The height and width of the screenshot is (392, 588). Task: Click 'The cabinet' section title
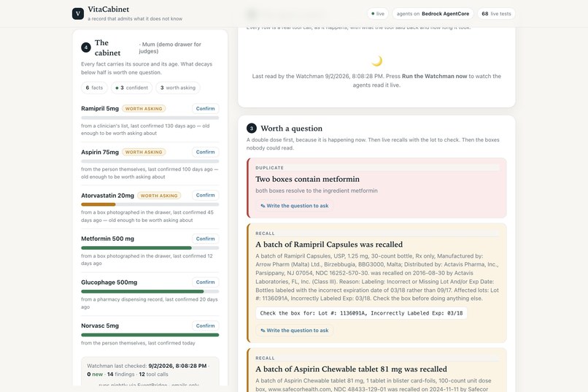click(108, 47)
